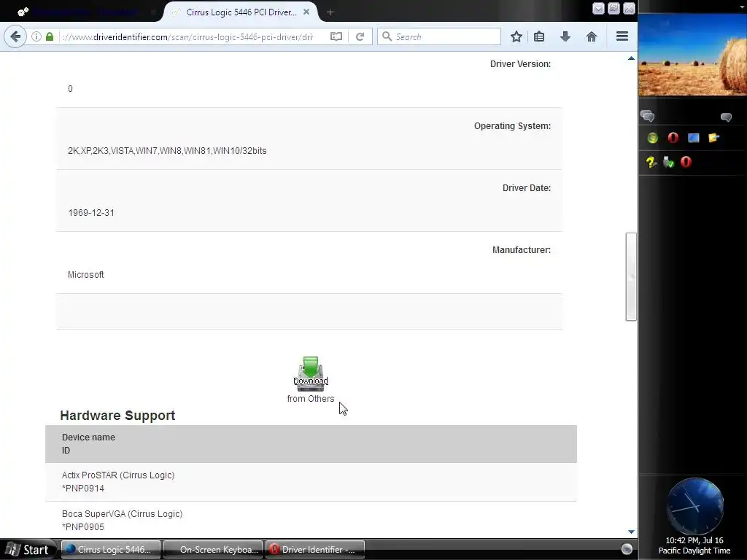747x560 pixels.
Task: Select the Cirrus Logic 5446 PCI Driver tab
Action: pyautogui.click(x=241, y=12)
